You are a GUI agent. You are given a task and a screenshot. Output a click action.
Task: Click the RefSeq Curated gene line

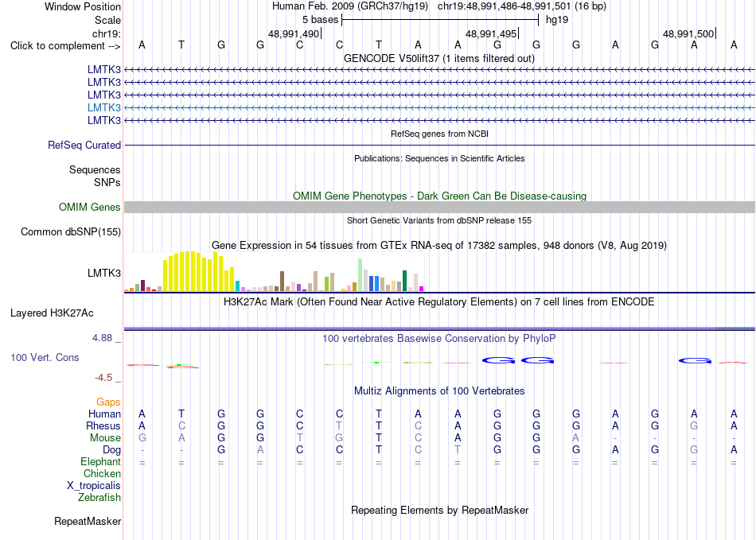tap(439, 145)
